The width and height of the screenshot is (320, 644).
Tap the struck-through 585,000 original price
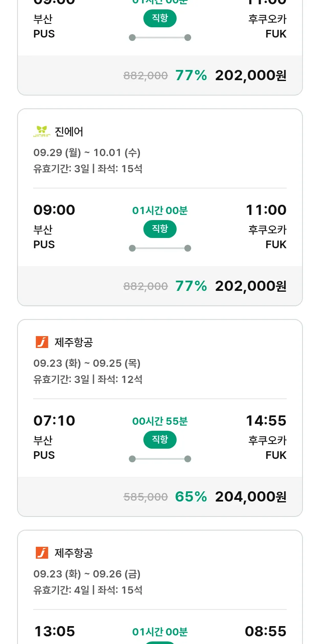(145, 497)
